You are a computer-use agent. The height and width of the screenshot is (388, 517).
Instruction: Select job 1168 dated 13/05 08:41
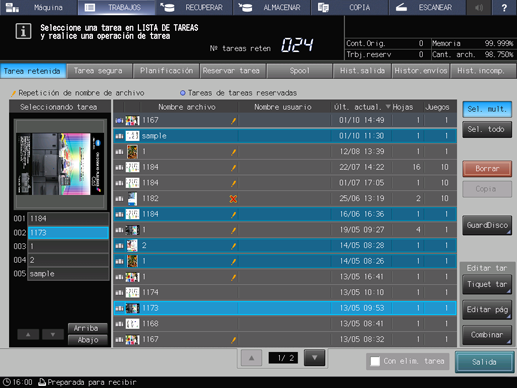[285, 324]
